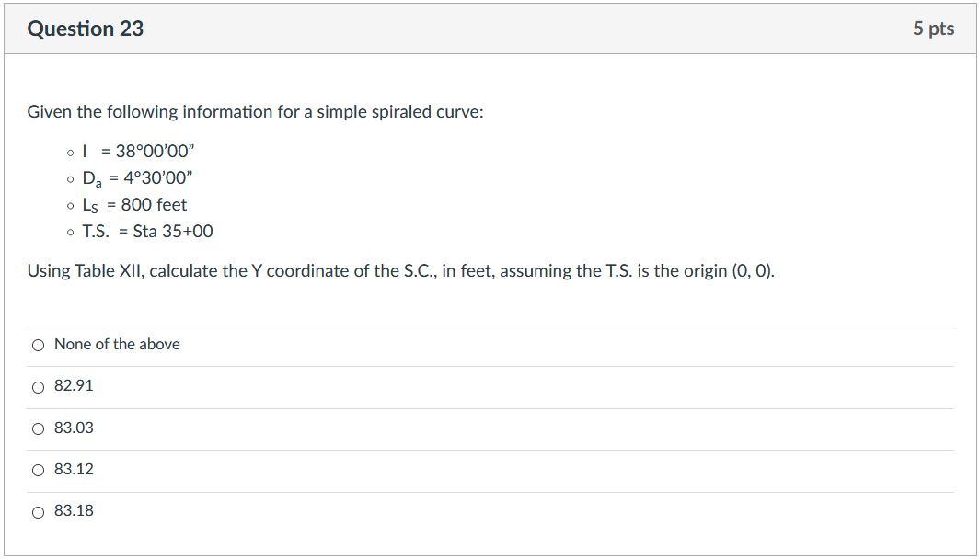Viewport: 980px width, 559px height.
Task: Click the 83.12 answer label text
Action: coord(74,469)
